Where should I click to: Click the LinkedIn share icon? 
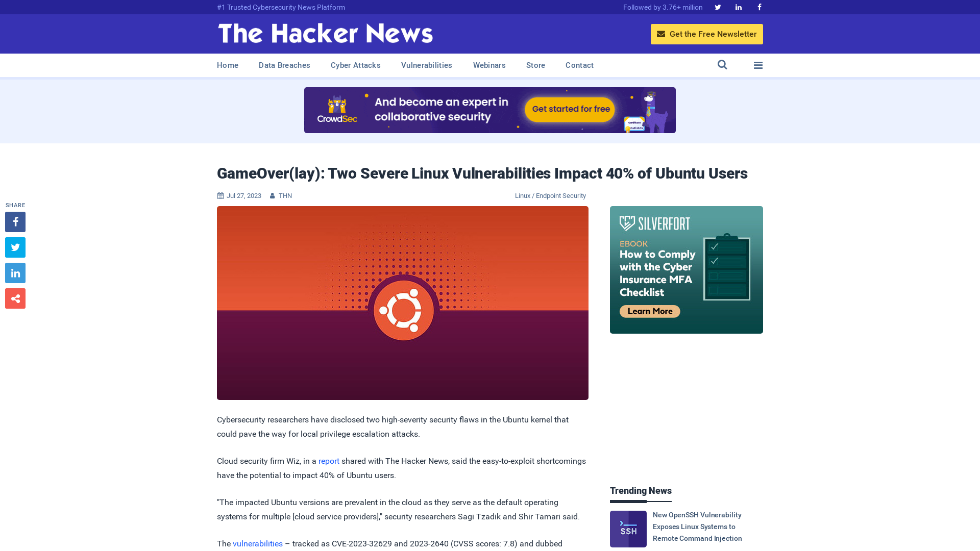15,272
